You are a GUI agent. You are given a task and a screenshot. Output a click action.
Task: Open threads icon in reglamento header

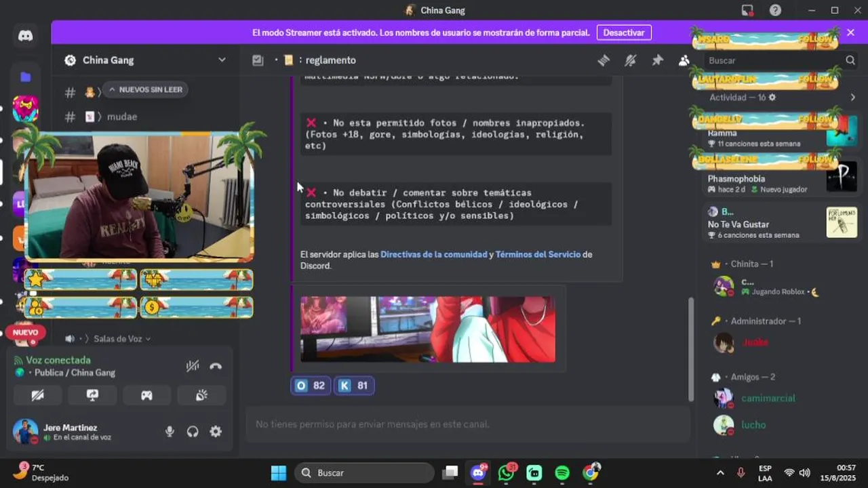604,60
